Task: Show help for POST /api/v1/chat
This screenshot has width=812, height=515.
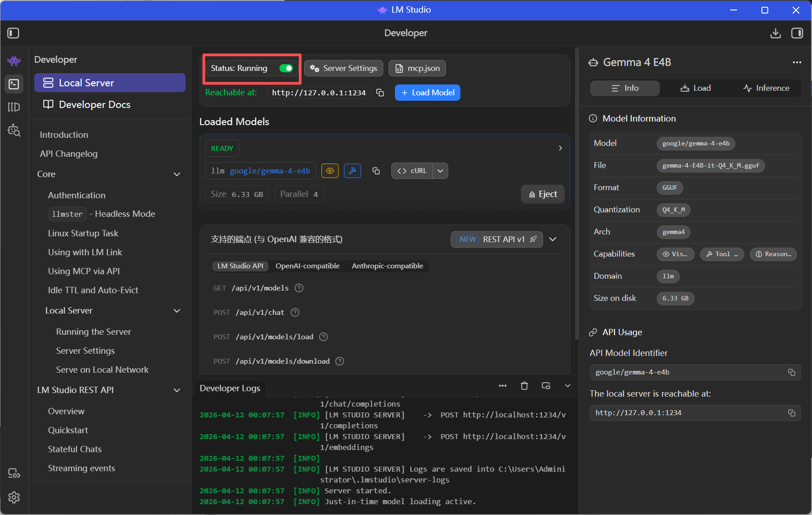Action: (295, 313)
